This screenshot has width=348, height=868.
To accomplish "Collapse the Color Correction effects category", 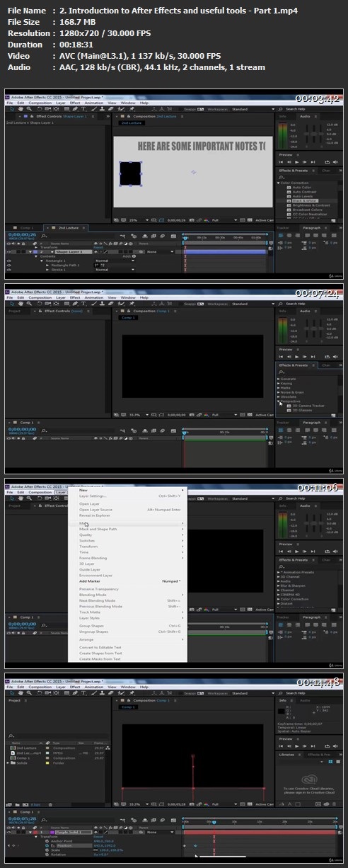I will point(280,183).
